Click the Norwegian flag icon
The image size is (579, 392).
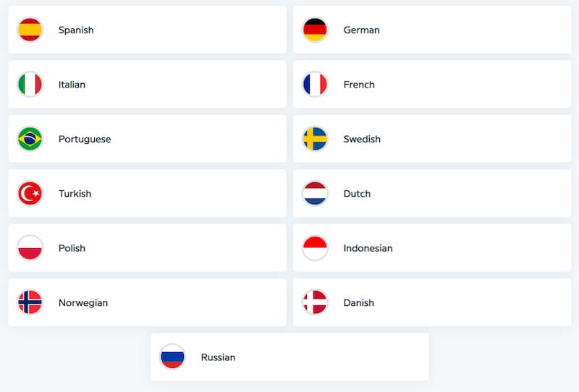click(x=30, y=302)
